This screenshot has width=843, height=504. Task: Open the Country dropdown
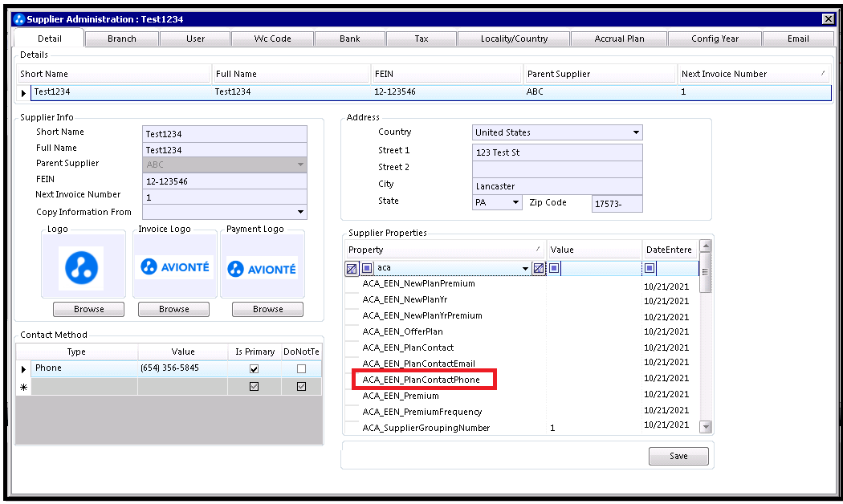(x=636, y=132)
